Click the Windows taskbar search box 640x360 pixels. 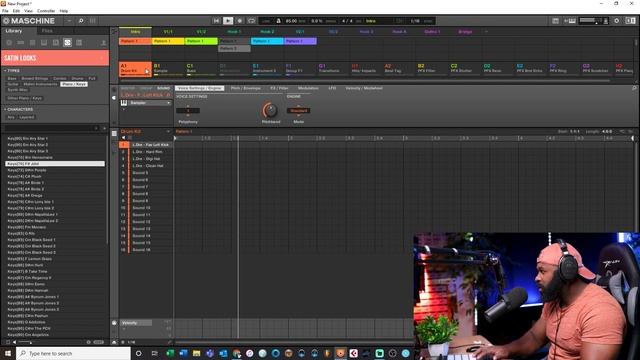coord(73,353)
